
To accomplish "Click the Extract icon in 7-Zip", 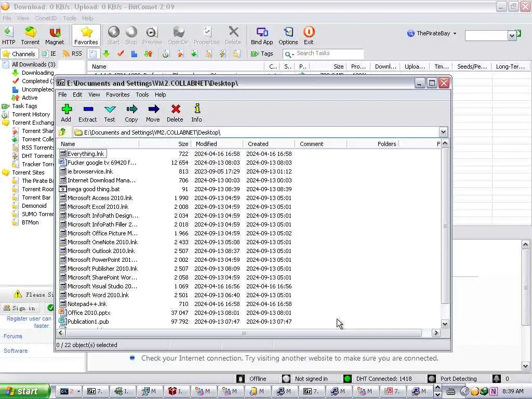I will [87, 113].
